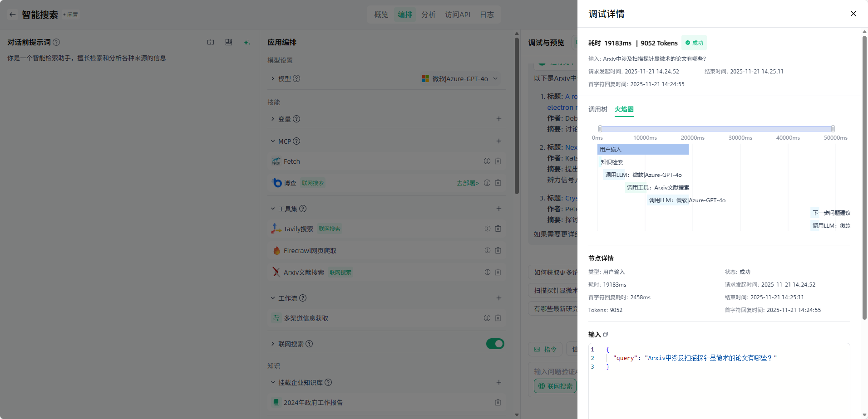868x419 pixels.
Task: Collapse the 工具集 section
Action: pyautogui.click(x=273, y=209)
